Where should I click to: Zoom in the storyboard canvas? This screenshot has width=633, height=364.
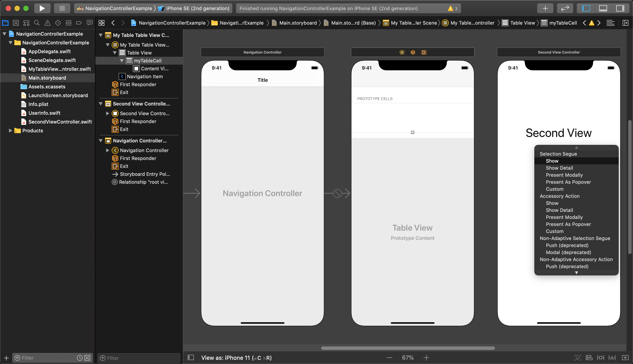pos(426,358)
